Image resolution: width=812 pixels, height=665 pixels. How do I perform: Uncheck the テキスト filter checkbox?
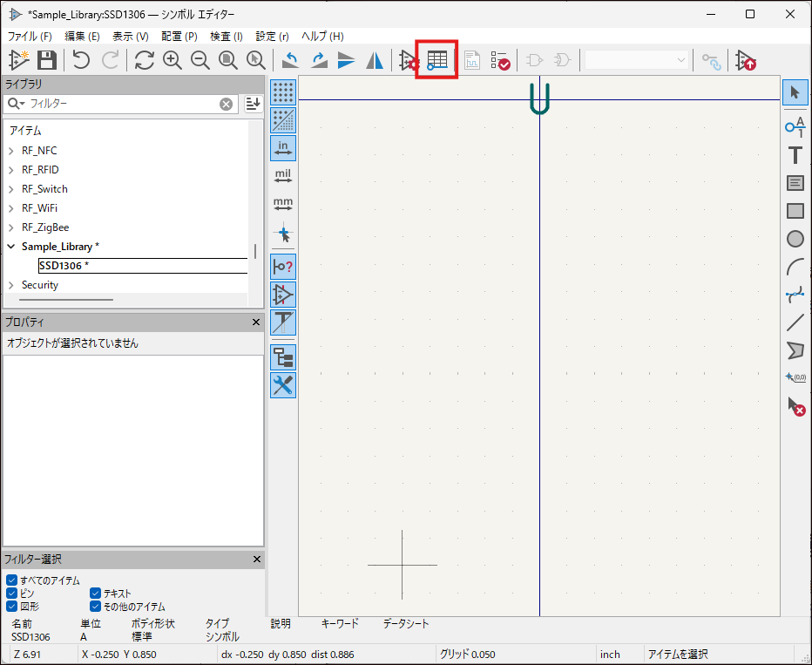click(x=96, y=594)
